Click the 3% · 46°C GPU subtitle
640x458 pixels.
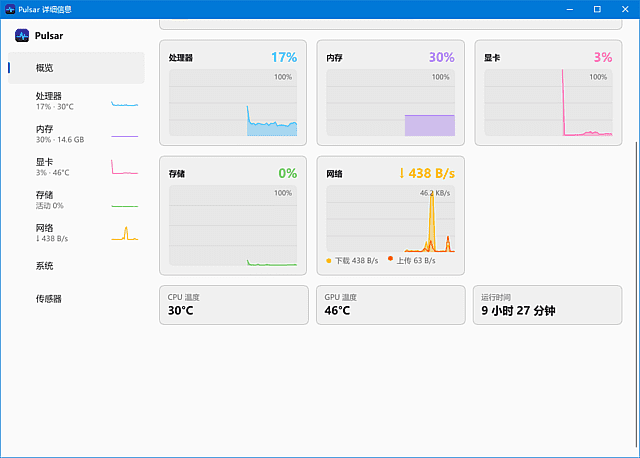coord(53,173)
